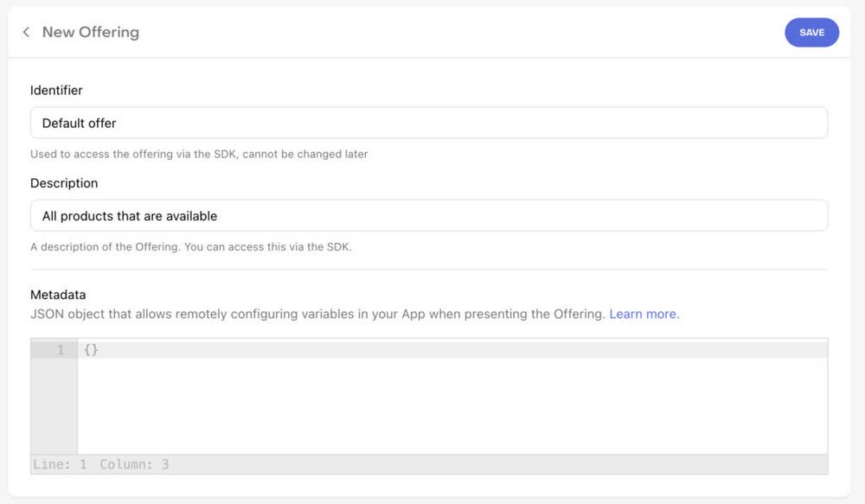Image resolution: width=865 pixels, height=504 pixels.
Task: Click the Description field label
Action: [64, 183]
